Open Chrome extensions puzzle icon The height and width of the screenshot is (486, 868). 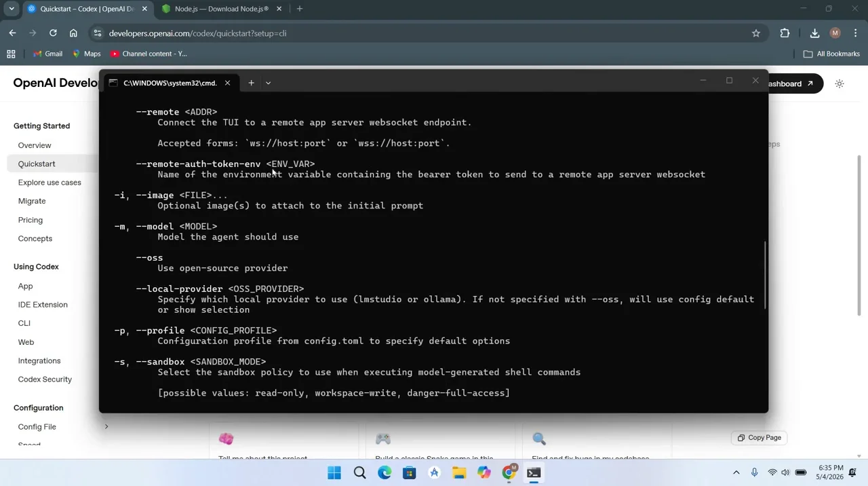pos(785,33)
